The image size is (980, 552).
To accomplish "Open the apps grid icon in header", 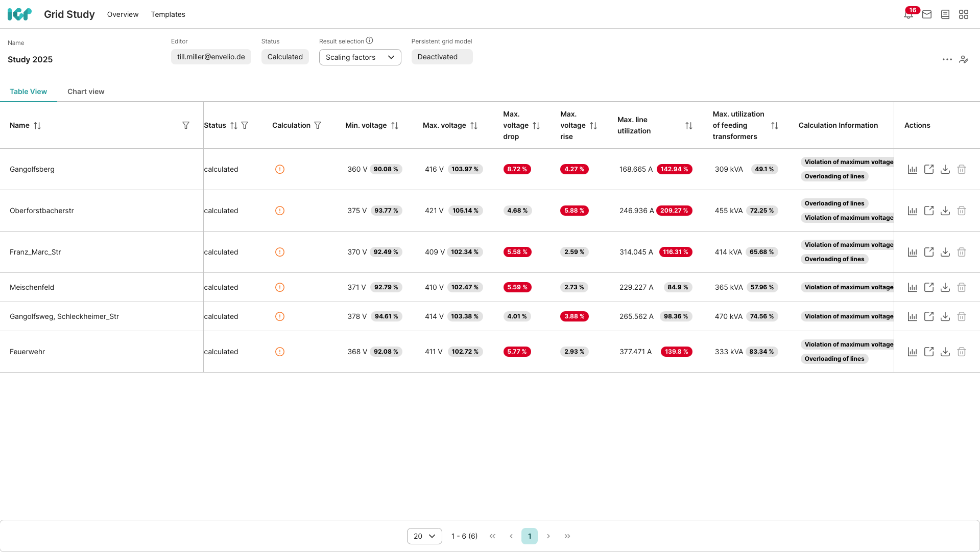I will pos(964,14).
